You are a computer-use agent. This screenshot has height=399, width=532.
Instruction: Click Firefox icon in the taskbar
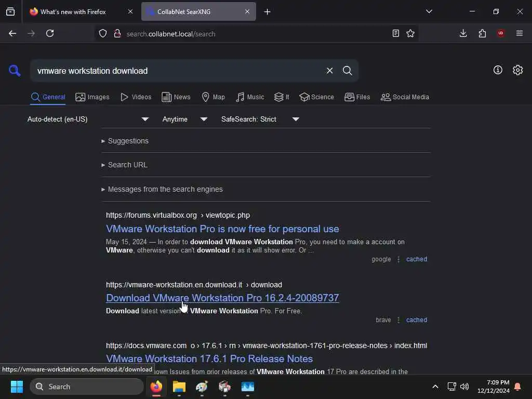point(156,387)
